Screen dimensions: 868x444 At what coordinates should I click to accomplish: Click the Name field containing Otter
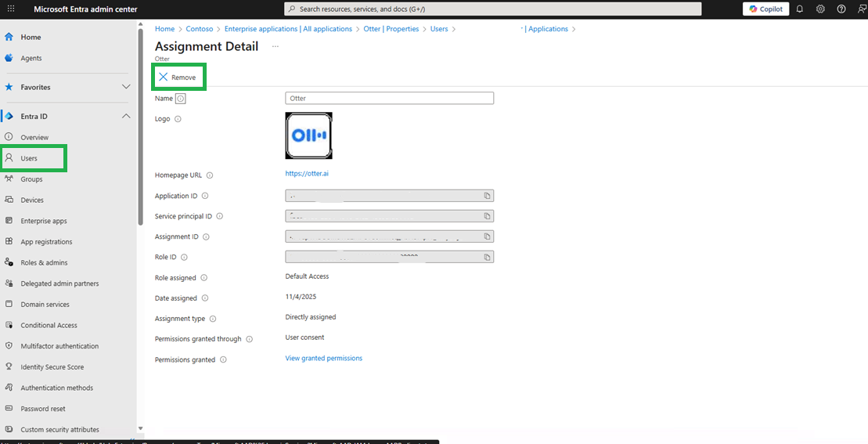389,98
